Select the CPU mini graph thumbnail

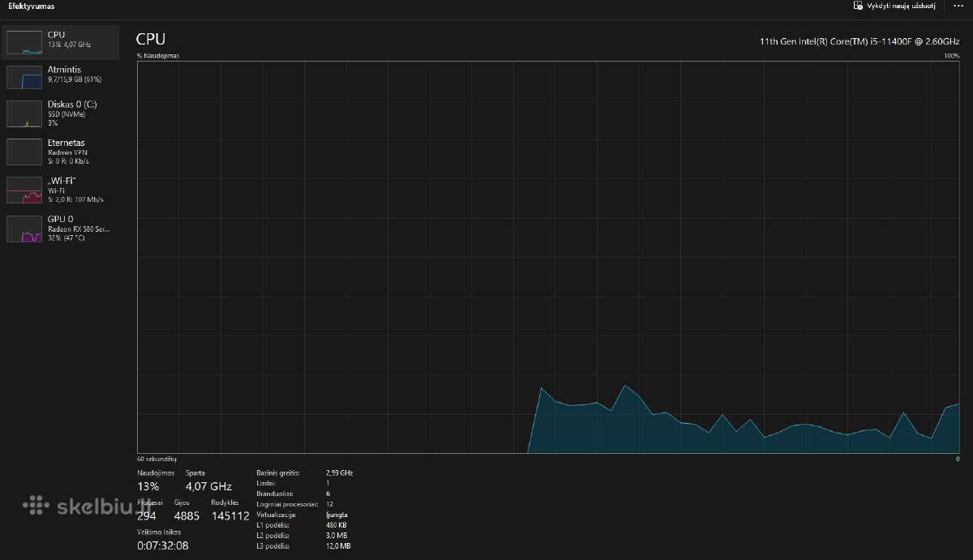(24, 42)
